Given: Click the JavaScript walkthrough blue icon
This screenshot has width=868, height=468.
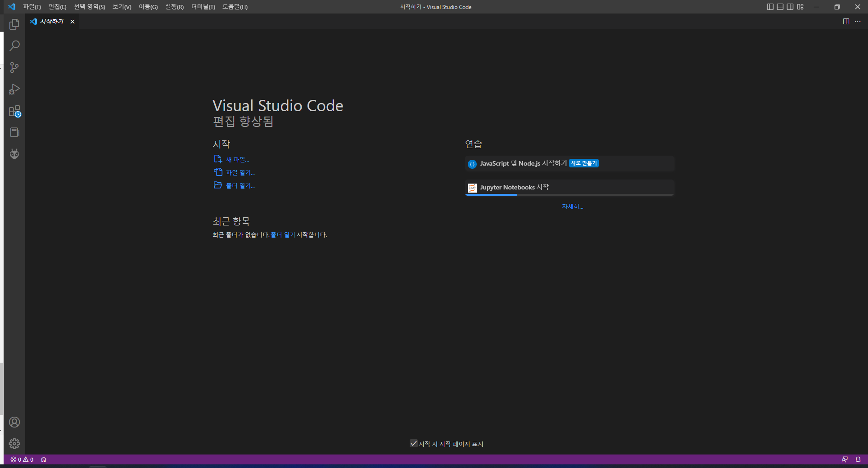Looking at the screenshot, I should click(x=472, y=164).
